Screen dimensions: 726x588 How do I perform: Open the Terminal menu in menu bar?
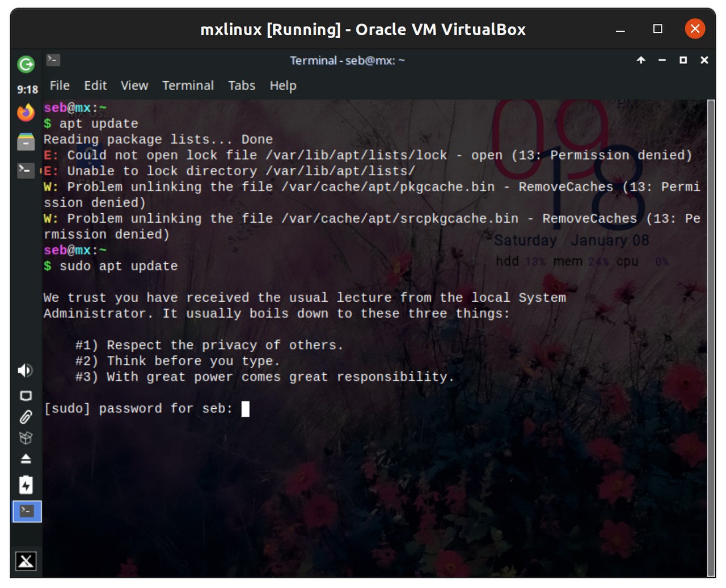188,86
